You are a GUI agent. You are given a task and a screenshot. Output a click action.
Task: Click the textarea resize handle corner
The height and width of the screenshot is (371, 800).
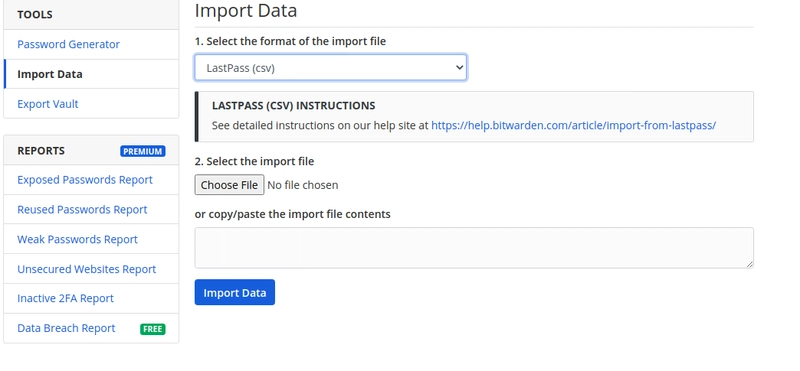pos(749,264)
